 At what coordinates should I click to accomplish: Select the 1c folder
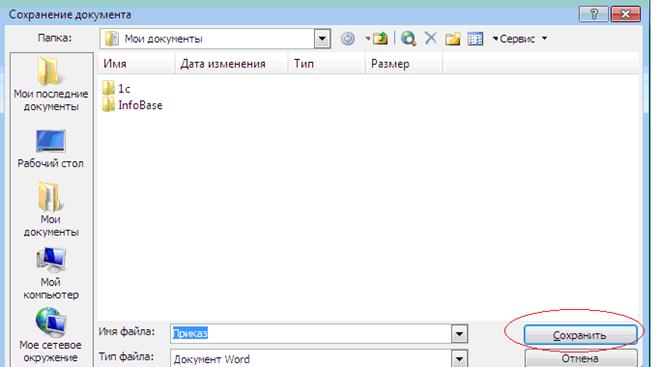pos(116,88)
